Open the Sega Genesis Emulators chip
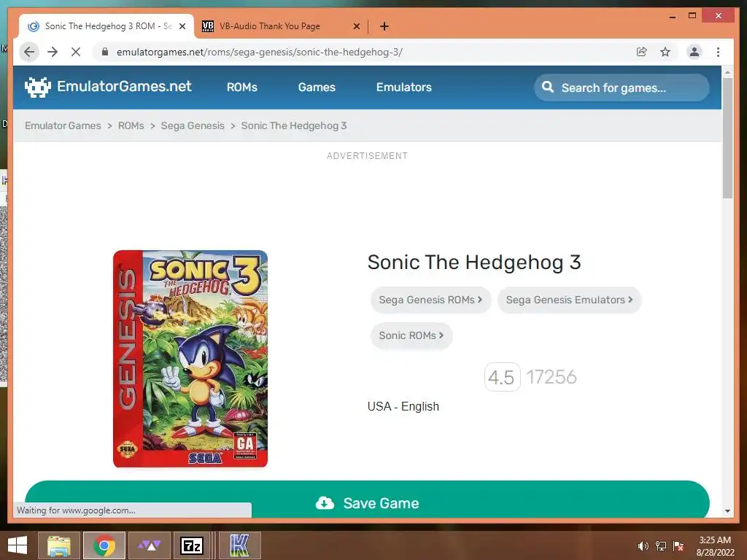 [569, 300]
